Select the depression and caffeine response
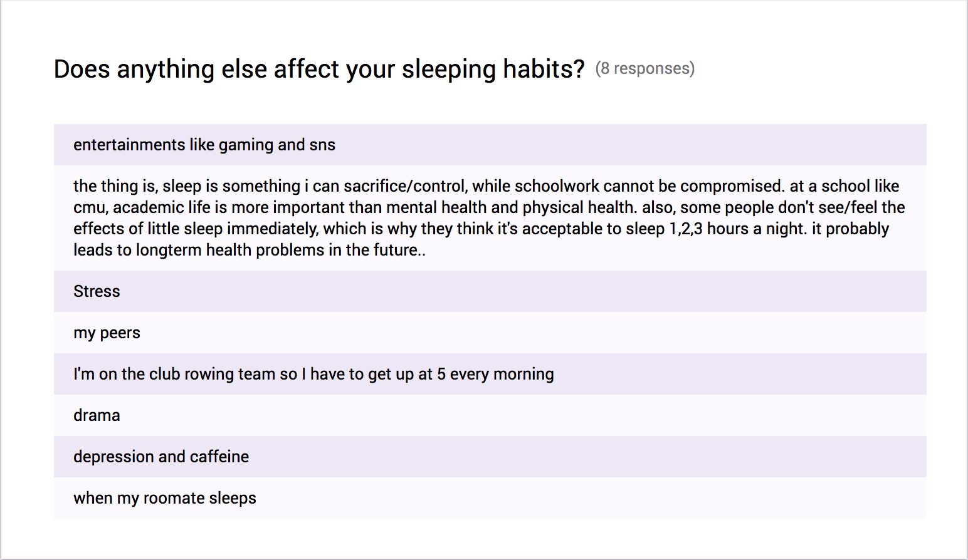968x560 pixels. pyautogui.click(x=490, y=457)
